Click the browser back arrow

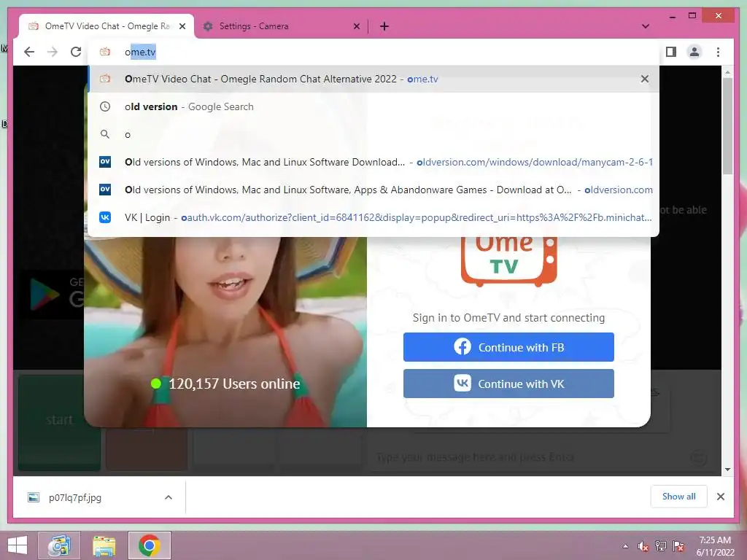(29, 52)
